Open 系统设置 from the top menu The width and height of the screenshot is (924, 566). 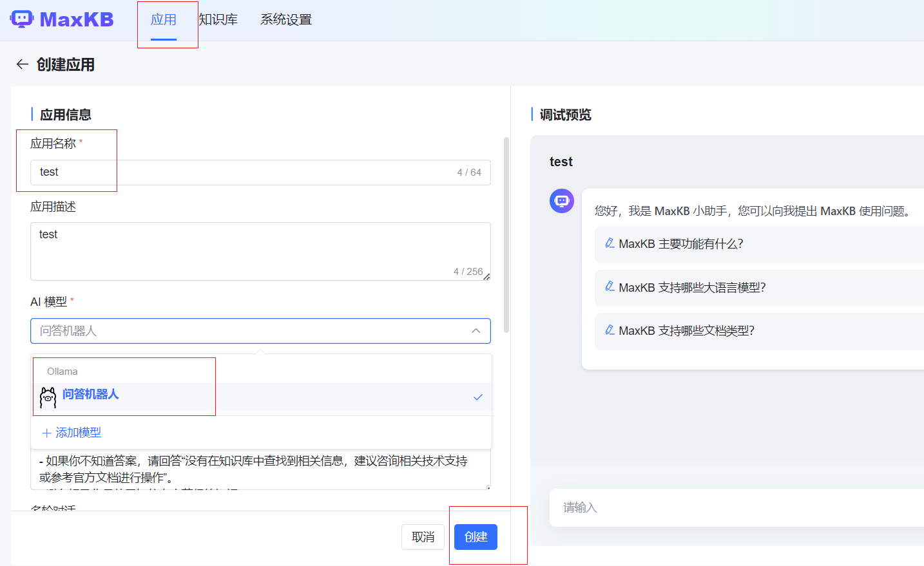285,20
